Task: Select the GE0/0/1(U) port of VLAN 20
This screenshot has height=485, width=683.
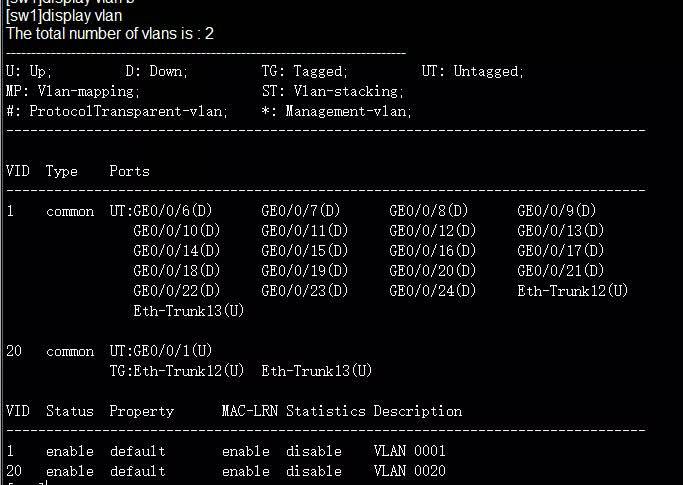Action: pyautogui.click(x=172, y=351)
